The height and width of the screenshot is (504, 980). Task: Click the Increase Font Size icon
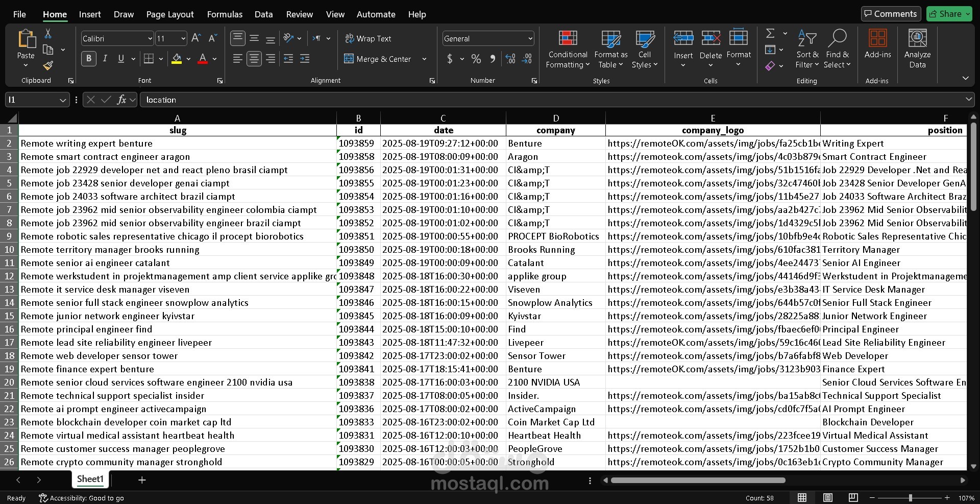tap(196, 38)
